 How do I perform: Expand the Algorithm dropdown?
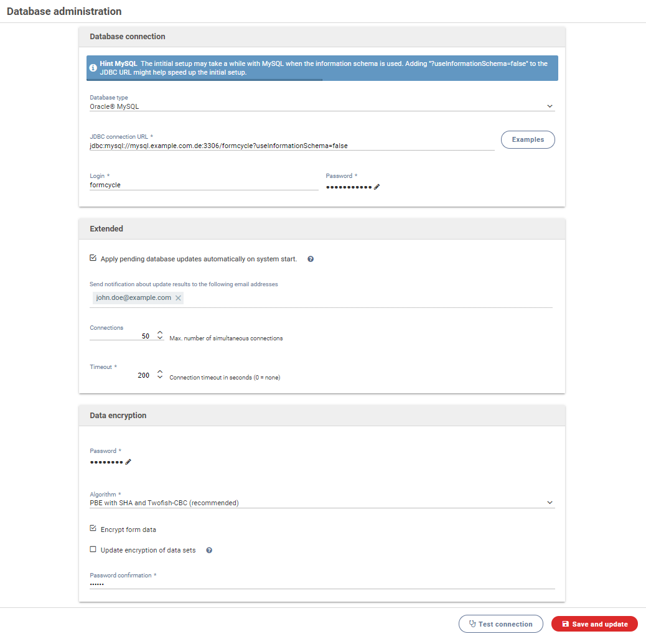321,503
